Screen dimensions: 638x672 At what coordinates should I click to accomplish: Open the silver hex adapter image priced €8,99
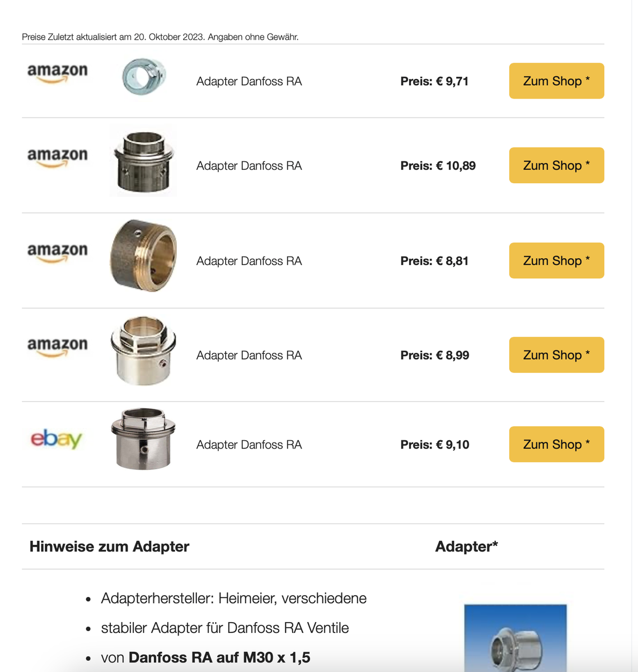[x=143, y=351]
